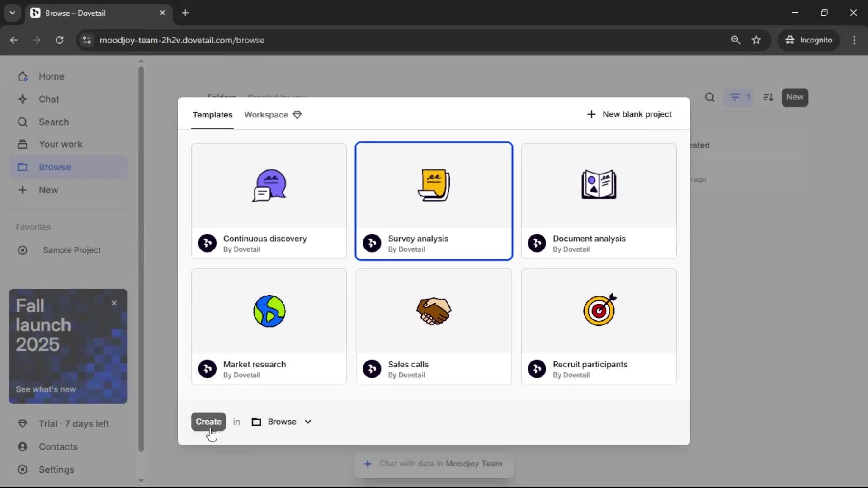Open the tab search dropdown arrow

point(12,13)
